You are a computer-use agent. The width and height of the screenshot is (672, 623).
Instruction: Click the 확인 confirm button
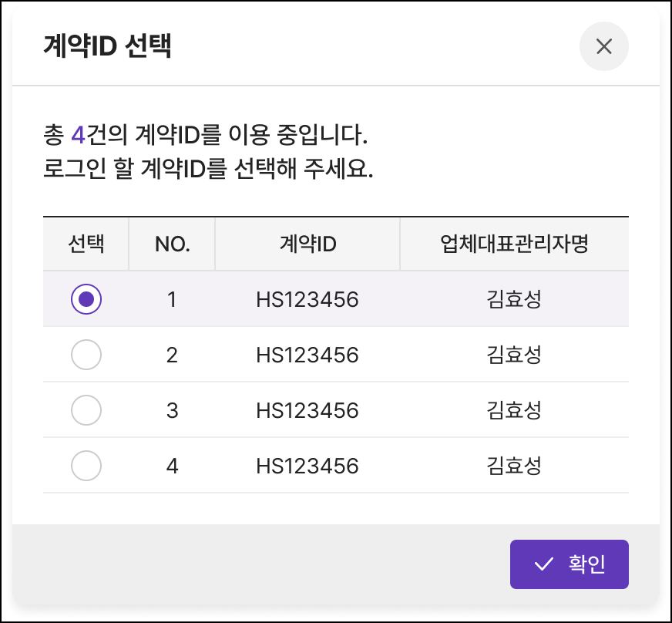click(x=570, y=564)
